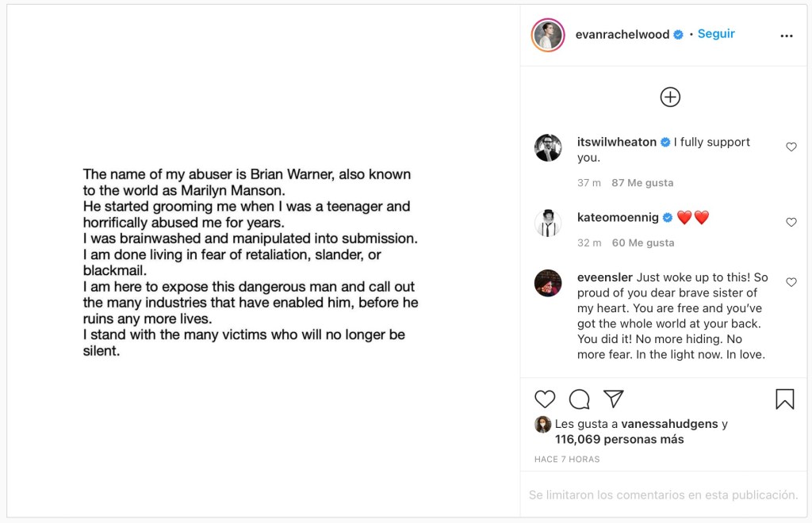Like the post with the heart icon
The image size is (812, 523).
[545, 399]
